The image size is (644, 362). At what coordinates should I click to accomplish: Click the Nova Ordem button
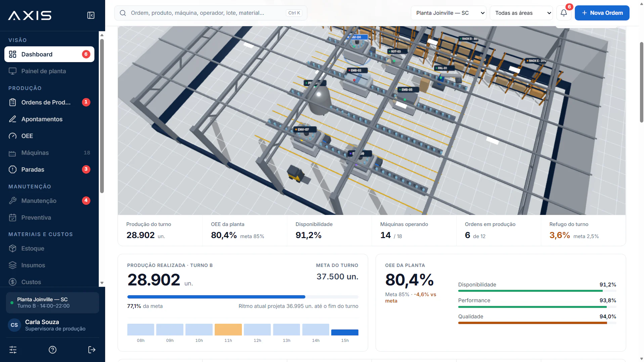click(x=602, y=13)
